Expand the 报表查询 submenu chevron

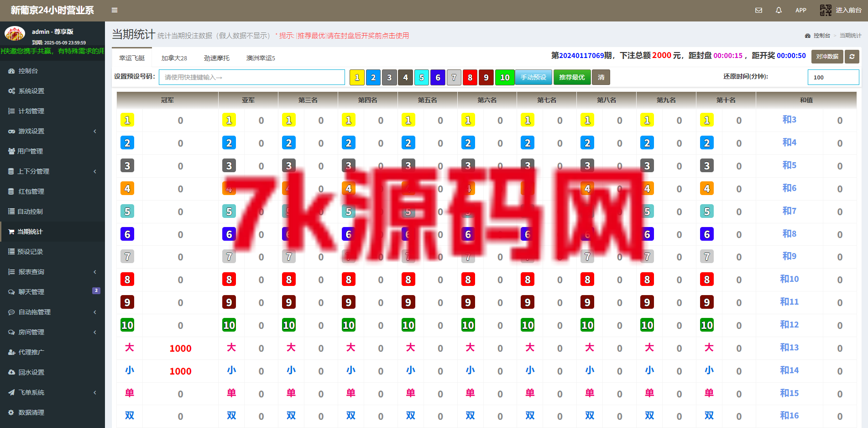click(x=95, y=272)
